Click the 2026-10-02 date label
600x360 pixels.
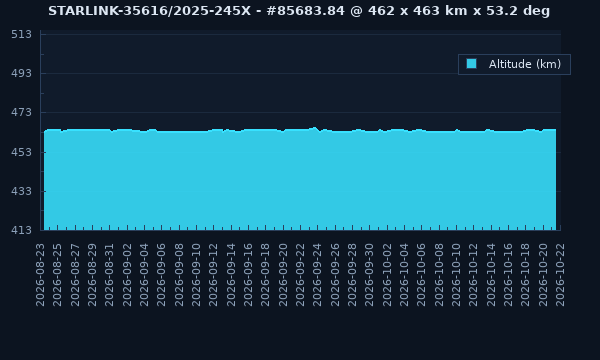coord(387,275)
